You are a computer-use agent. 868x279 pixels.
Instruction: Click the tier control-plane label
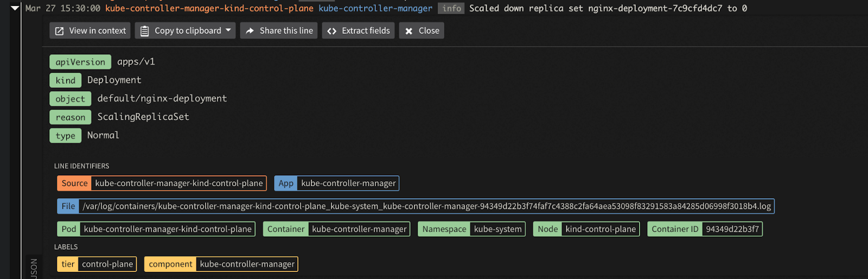(x=97, y=264)
